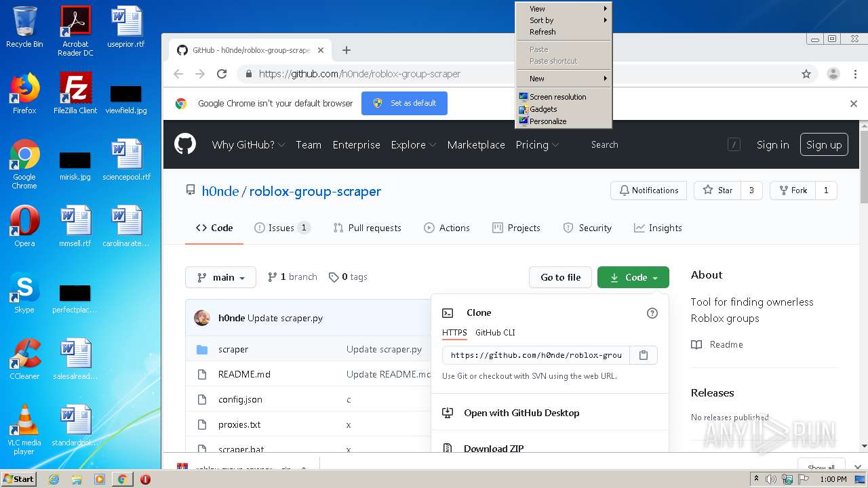Bookmark this page with star icon

806,74
